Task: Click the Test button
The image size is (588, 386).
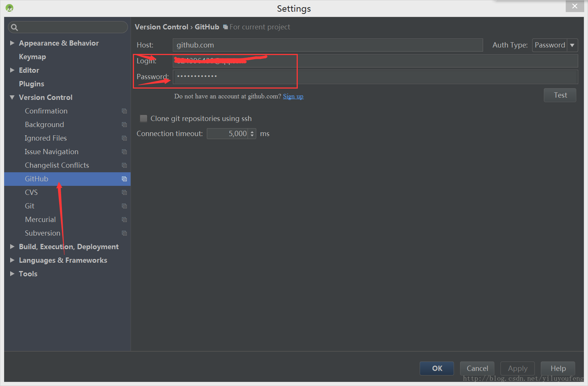Action: pos(560,95)
